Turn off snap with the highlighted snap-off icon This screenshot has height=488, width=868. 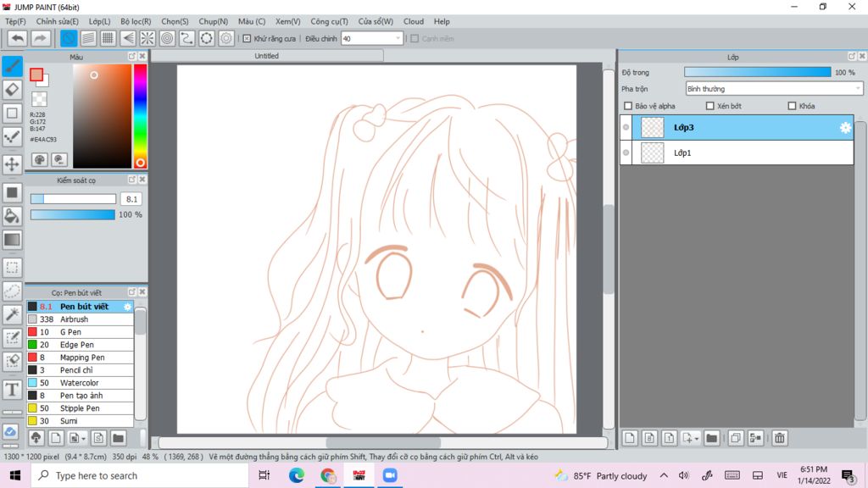click(69, 38)
